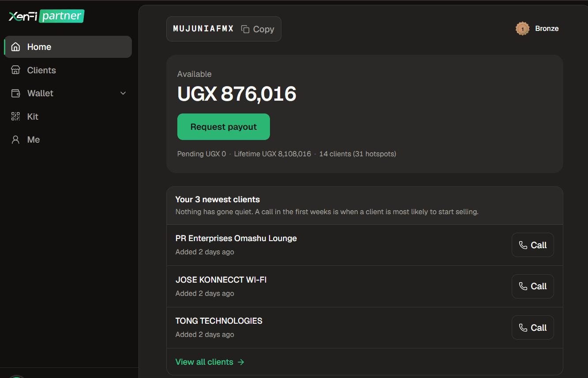Copy the partner code MUJUNIAFMX
This screenshot has width=588, height=378.
coord(258,29)
